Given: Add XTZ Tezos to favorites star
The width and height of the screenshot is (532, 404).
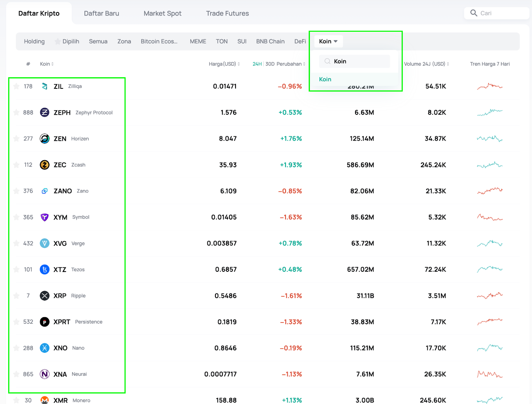Looking at the screenshot, I should (x=16, y=269).
